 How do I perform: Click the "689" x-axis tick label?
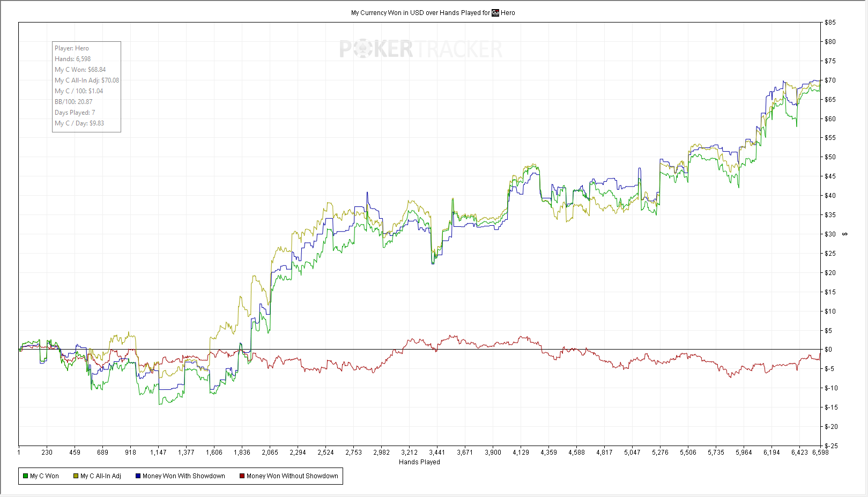pos(103,453)
